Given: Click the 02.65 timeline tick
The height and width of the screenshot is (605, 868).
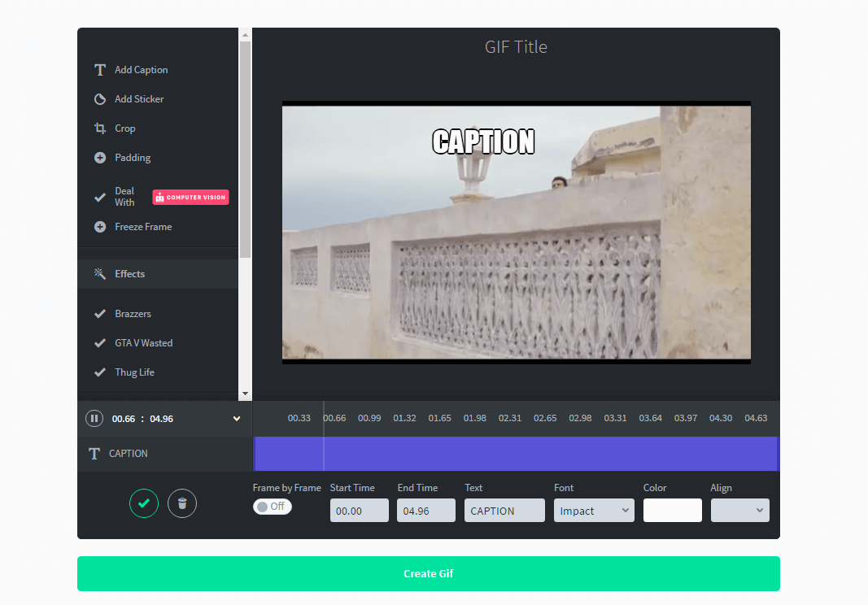Looking at the screenshot, I should pos(545,419).
